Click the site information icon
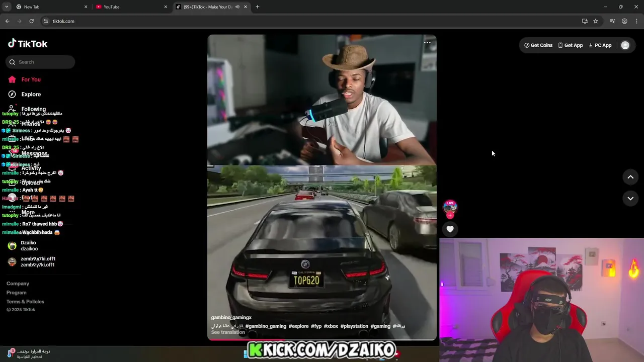The width and height of the screenshot is (644, 362). click(x=46, y=21)
